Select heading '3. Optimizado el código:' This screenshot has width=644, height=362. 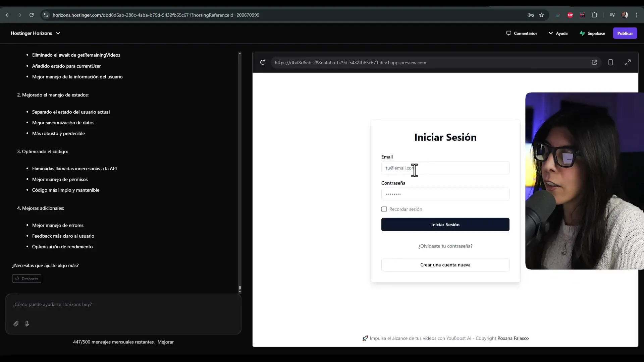click(x=43, y=152)
